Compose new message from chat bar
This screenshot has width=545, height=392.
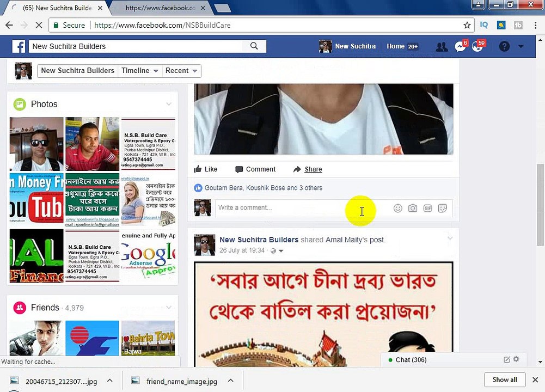click(507, 360)
